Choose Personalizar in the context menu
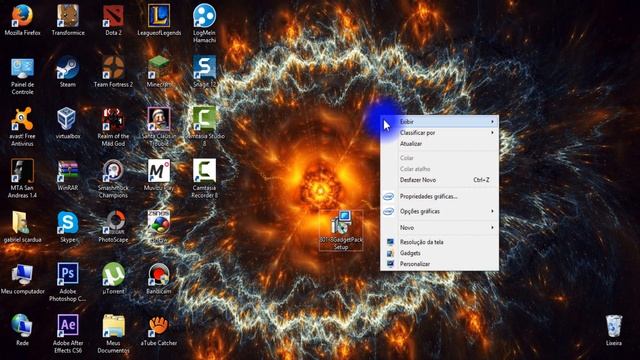 439,264
